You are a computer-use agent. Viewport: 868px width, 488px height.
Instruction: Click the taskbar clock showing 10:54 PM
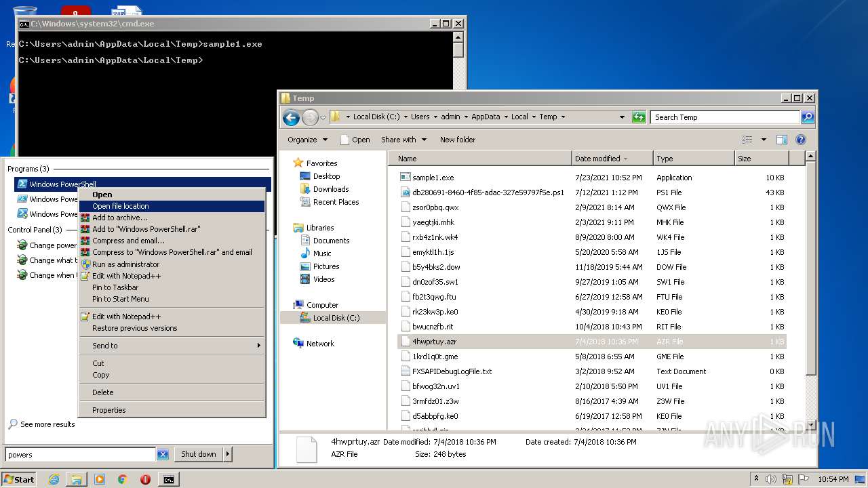coord(833,479)
